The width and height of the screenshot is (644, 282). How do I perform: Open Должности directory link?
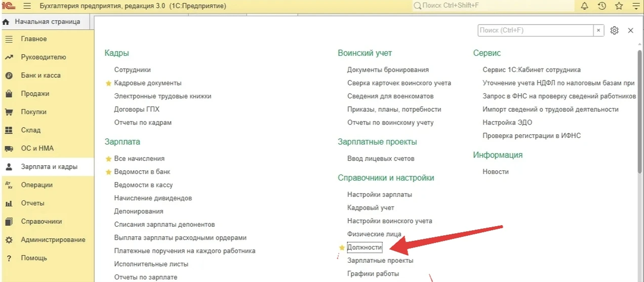tap(365, 248)
